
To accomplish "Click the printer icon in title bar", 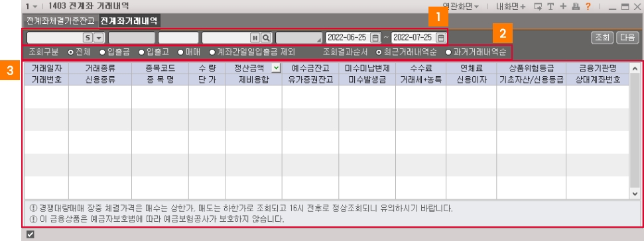I will click(x=576, y=6).
